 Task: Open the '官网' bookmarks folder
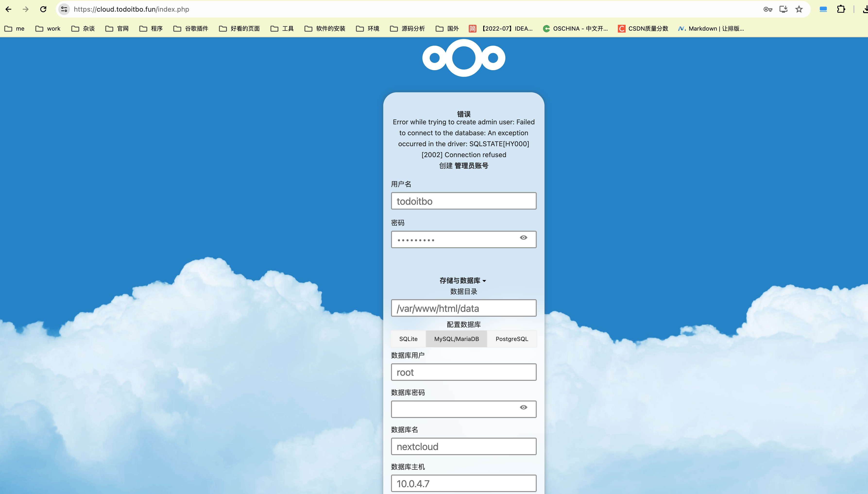(x=117, y=28)
